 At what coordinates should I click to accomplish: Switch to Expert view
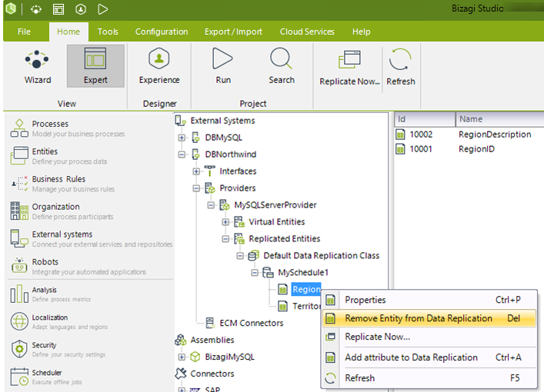coord(95,66)
